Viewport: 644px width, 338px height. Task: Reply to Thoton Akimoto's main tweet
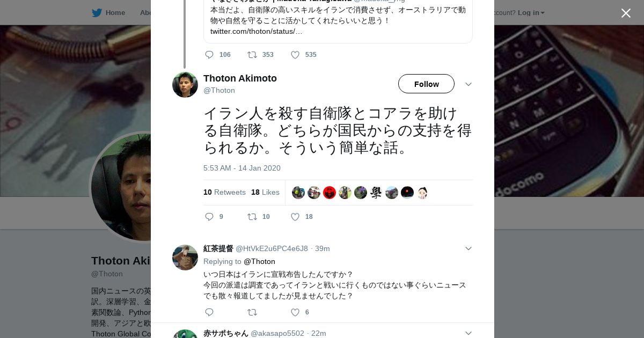click(x=209, y=217)
